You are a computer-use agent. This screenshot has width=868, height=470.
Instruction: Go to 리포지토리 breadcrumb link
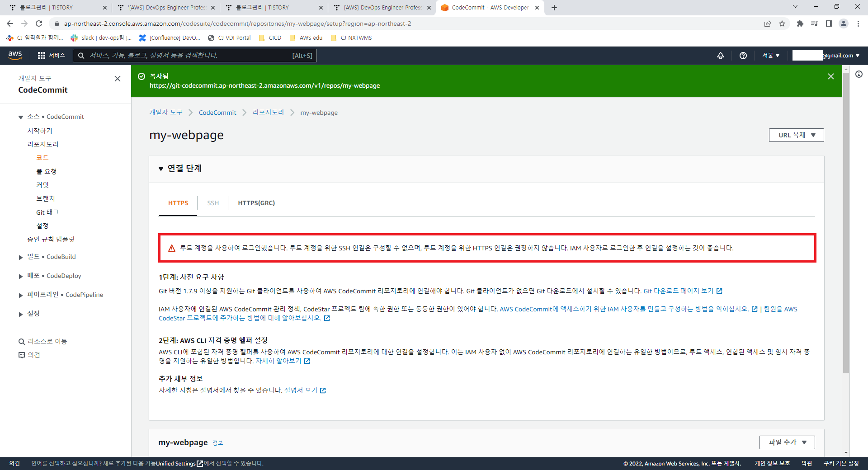point(268,113)
